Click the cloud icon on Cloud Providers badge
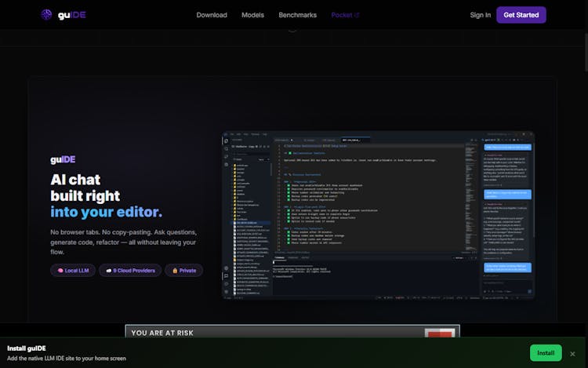This screenshot has width=588, height=368. coord(109,271)
